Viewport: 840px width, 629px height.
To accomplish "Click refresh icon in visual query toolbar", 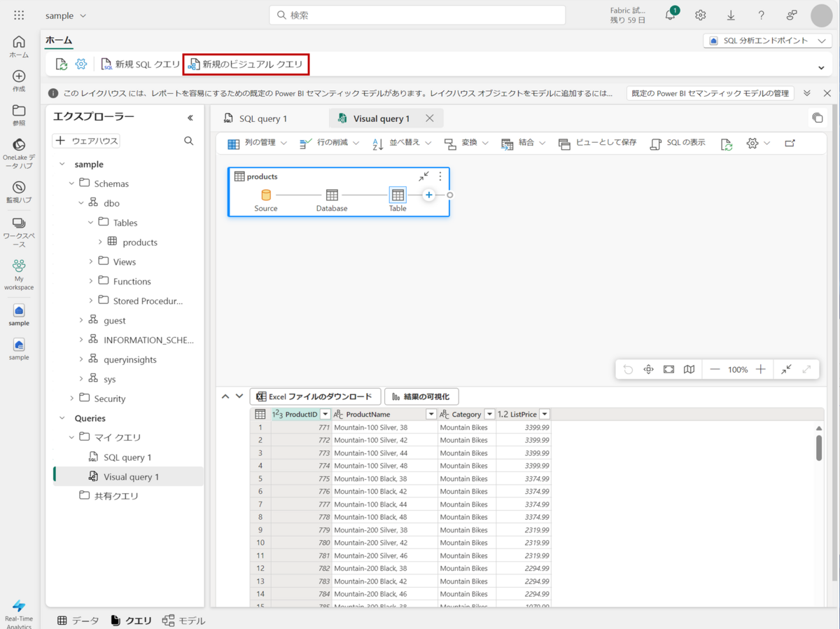I will tap(727, 144).
